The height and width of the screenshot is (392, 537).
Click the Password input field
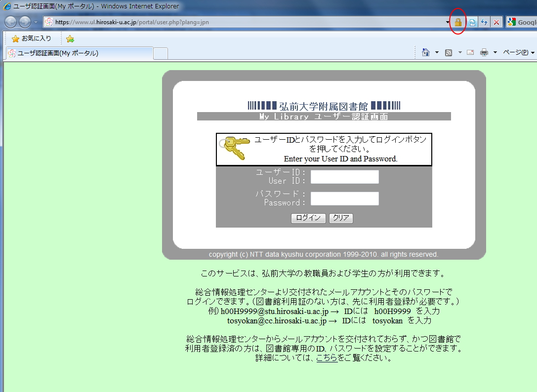[x=344, y=198]
